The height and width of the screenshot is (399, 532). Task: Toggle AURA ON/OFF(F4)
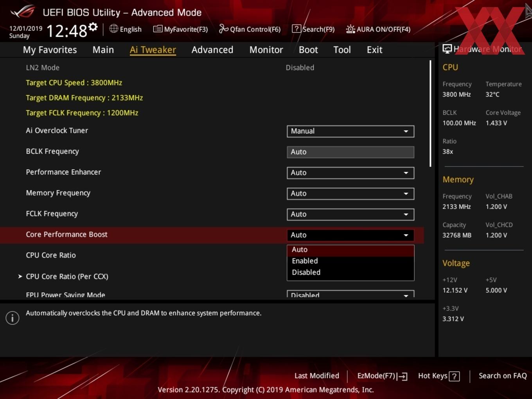(378, 29)
